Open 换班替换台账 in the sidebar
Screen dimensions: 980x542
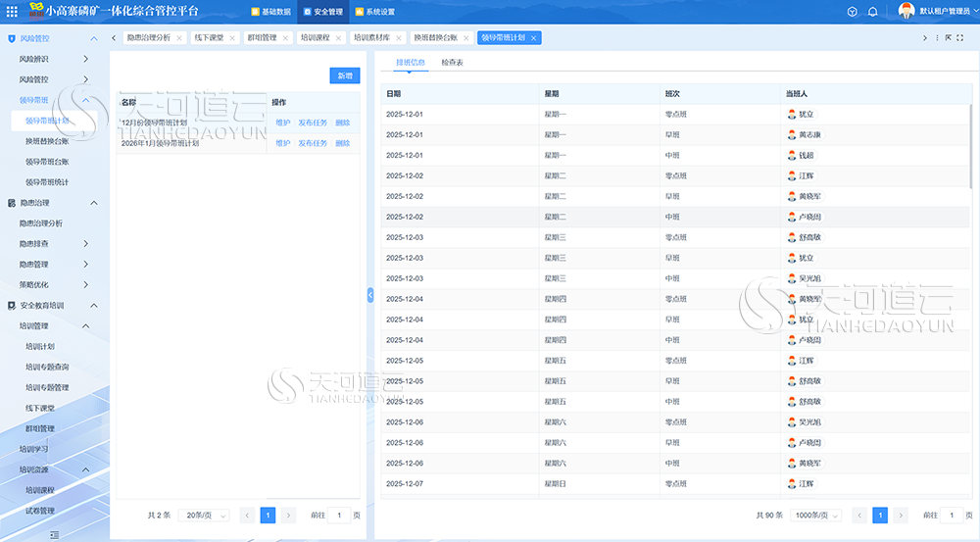tap(47, 141)
